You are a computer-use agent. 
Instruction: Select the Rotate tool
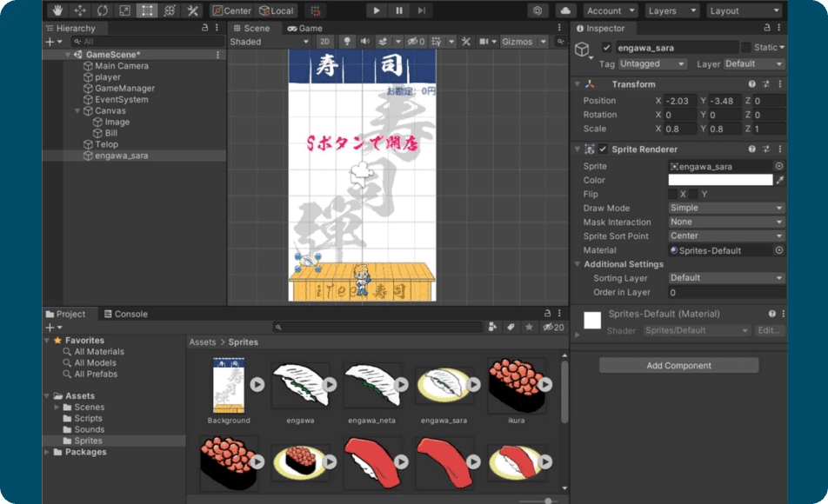click(x=103, y=10)
